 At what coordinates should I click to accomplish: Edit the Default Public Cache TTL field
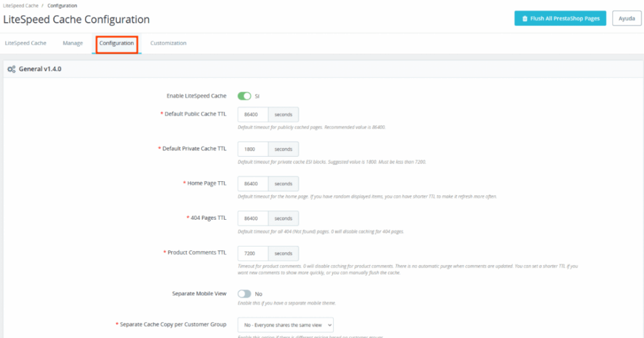point(253,115)
